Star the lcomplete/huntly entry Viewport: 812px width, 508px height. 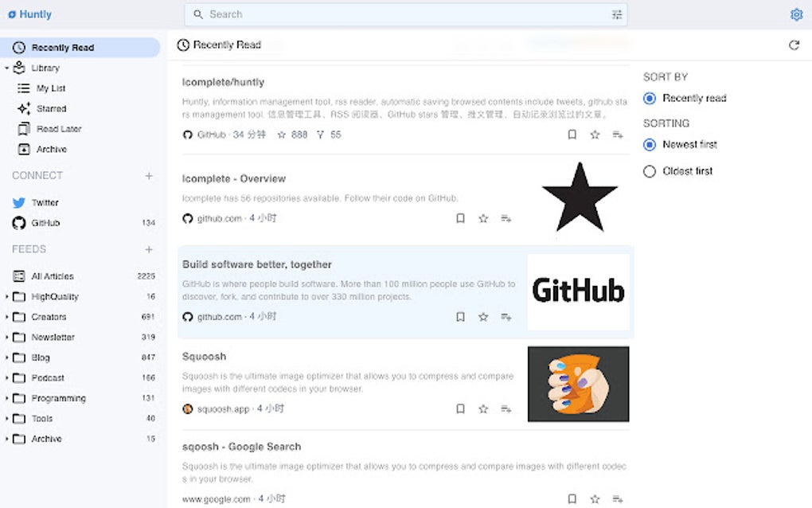tap(595, 135)
